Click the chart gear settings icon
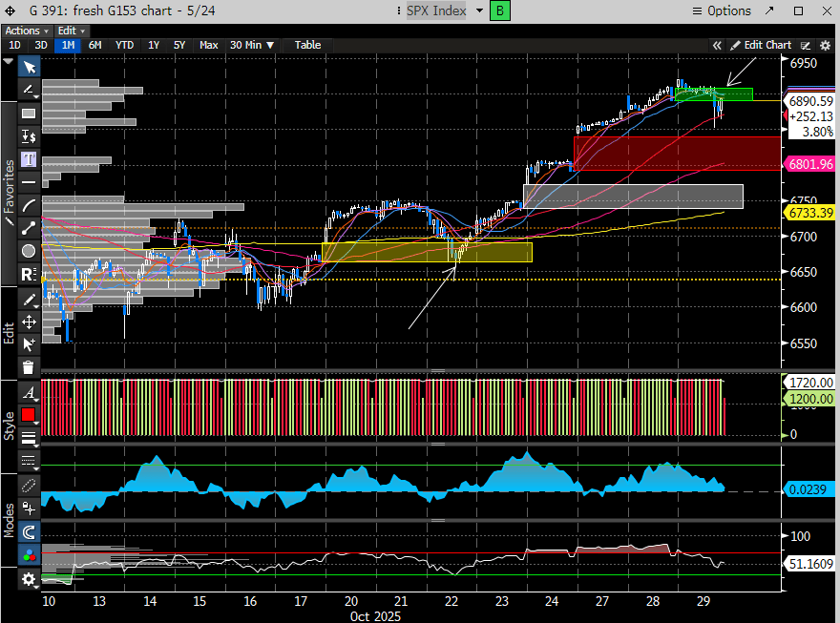 coord(826,46)
